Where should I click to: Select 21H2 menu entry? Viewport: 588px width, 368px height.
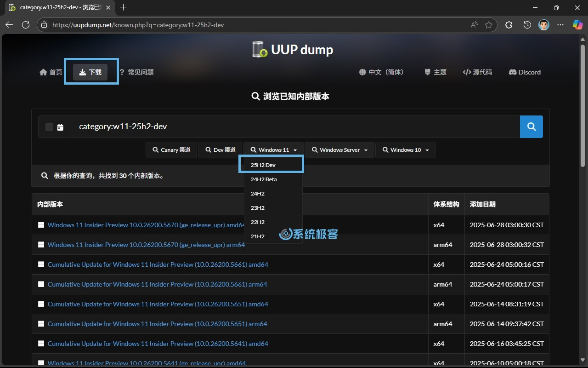(x=273, y=236)
